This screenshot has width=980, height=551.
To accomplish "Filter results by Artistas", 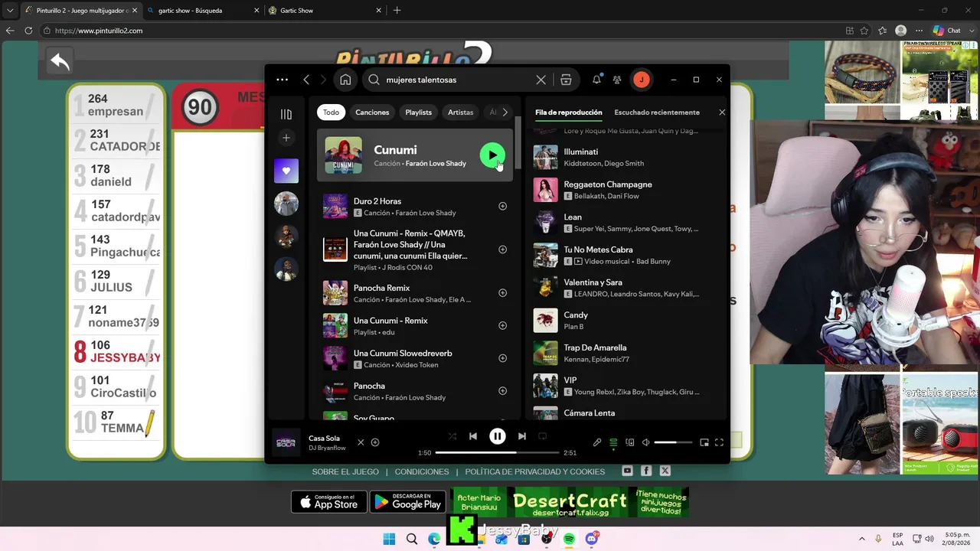I will [460, 112].
